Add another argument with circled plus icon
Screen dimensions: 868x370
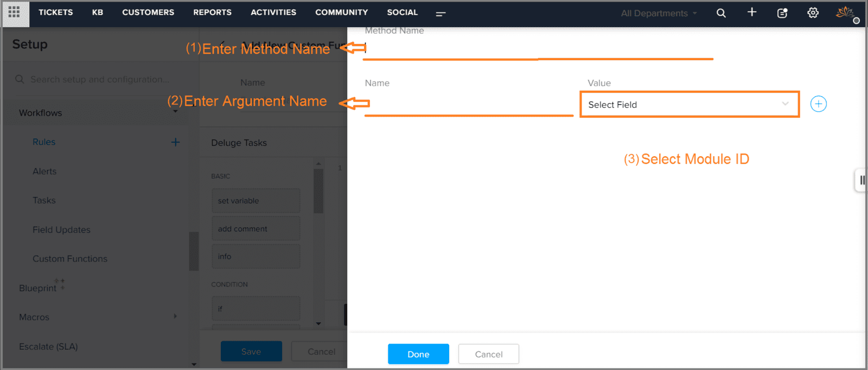pos(818,104)
